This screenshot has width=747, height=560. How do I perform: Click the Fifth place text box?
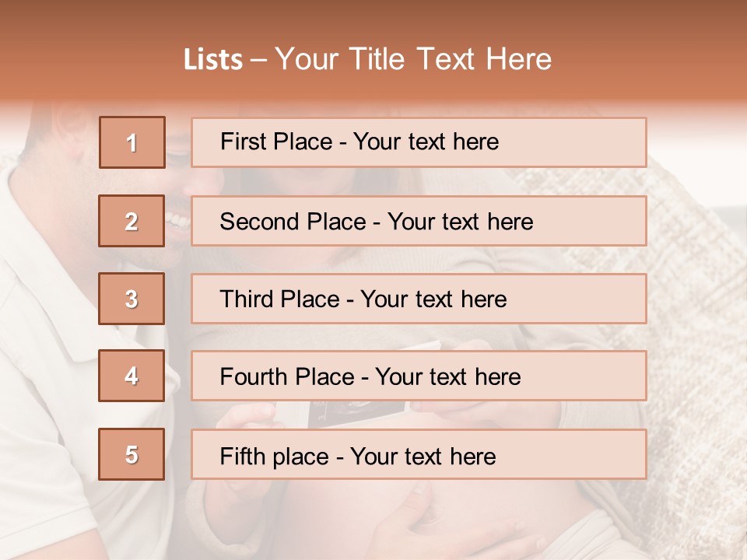[x=419, y=454]
